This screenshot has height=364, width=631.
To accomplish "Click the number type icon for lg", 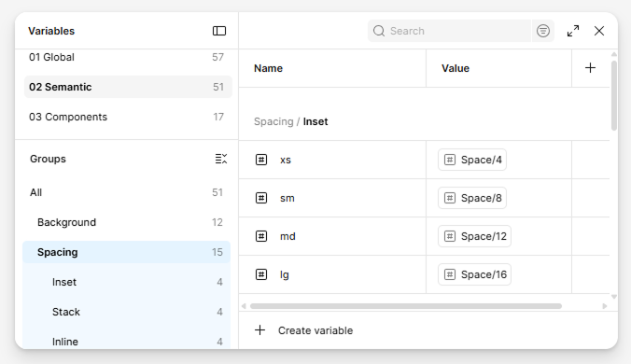I will (261, 274).
